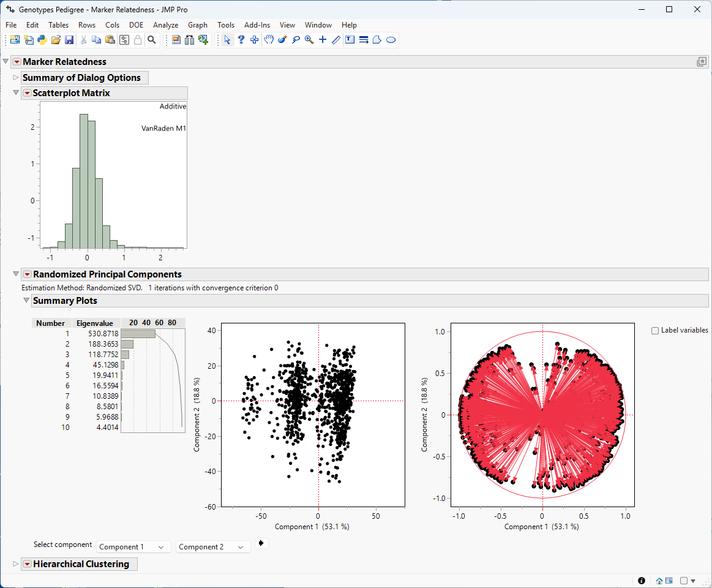Screen dimensions: 712x588
Task: Open the Component 2 dropdown
Action: [212, 547]
